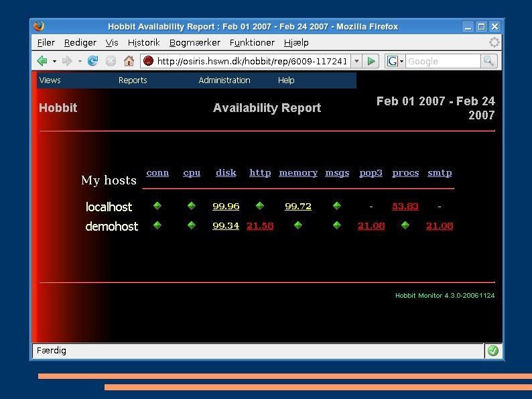The height and width of the screenshot is (399, 532).
Task: Click localhost msgs green status icon
Action: click(337, 206)
